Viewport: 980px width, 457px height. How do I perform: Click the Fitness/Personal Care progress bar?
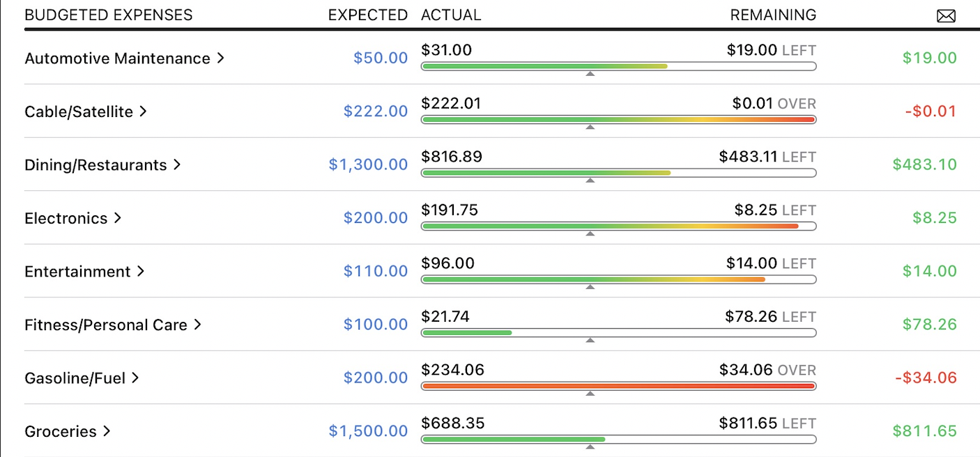pyautogui.click(x=618, y=333)
